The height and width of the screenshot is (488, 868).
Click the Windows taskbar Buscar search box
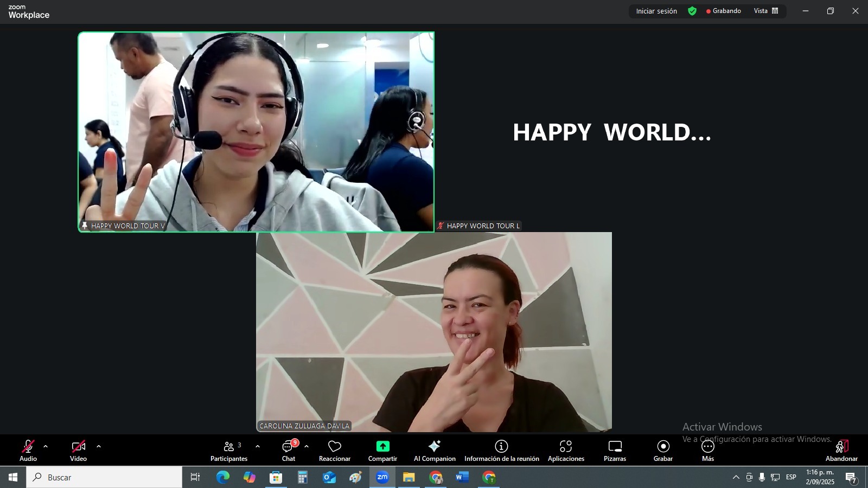104,477
